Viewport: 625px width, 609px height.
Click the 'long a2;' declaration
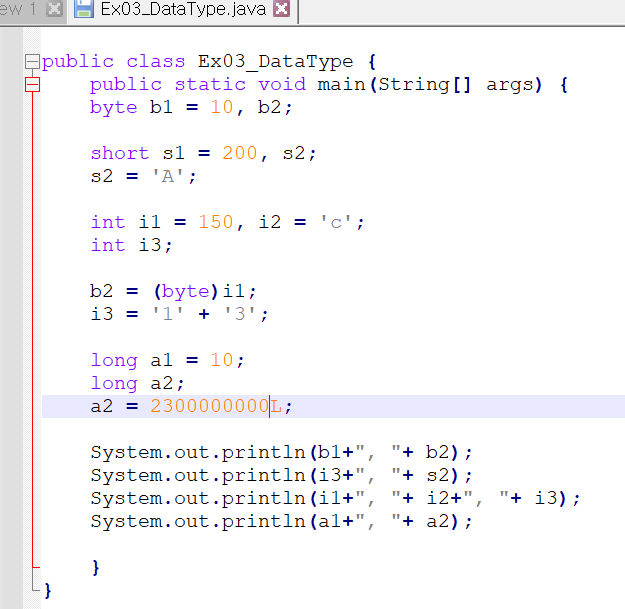pyautogui.click(x=138, y=384)
